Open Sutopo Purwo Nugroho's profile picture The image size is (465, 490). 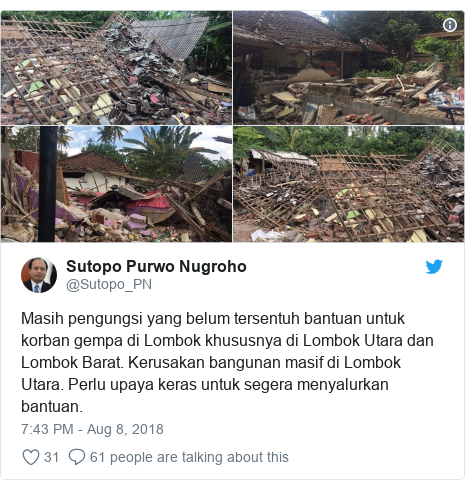tap(39, 275)
